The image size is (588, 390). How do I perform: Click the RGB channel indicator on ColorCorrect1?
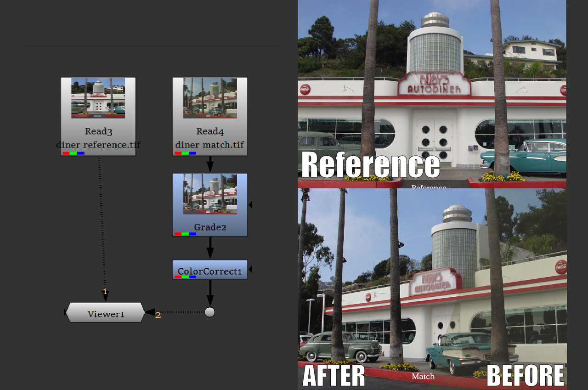click(185, 277)
